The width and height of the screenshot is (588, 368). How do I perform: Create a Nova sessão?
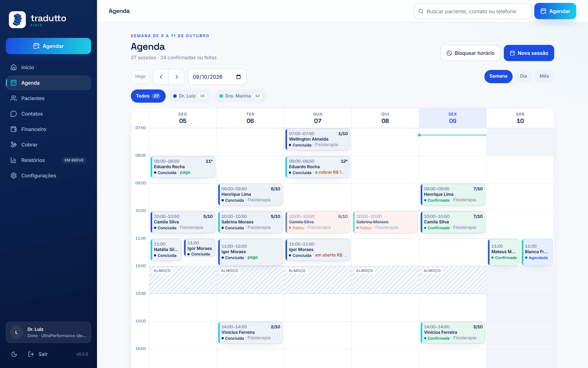pyautogui.click(x=529, y=53)
